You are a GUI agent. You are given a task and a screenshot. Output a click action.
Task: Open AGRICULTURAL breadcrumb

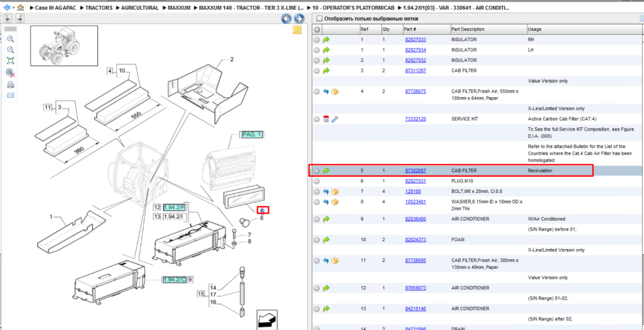140,8
